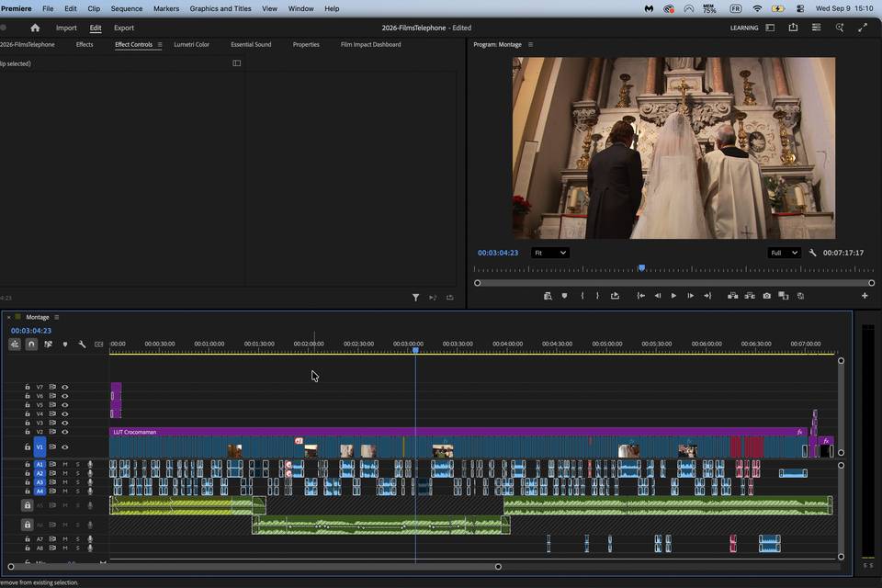Screen dimensions: 882x588
Task: Export a frame with camera icon
Action: pyautogui.click(x=766, y=296)
